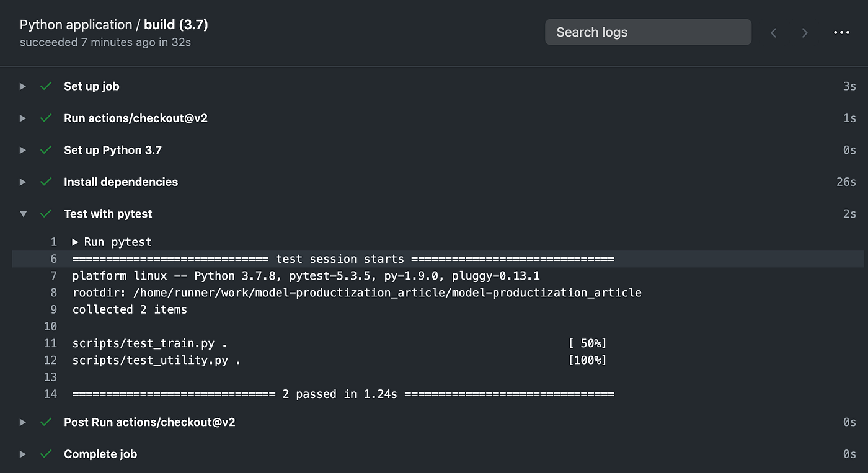Click the Python application workflow link

76,25
